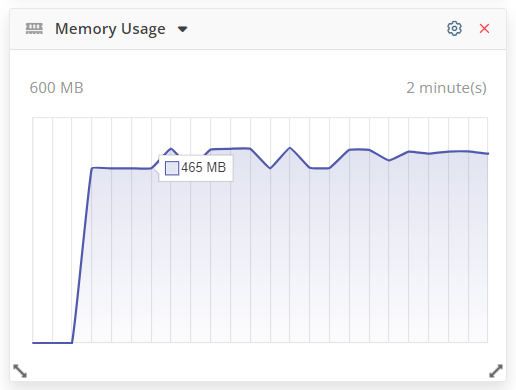Select the first peak above the tooltip

[171, 149]
